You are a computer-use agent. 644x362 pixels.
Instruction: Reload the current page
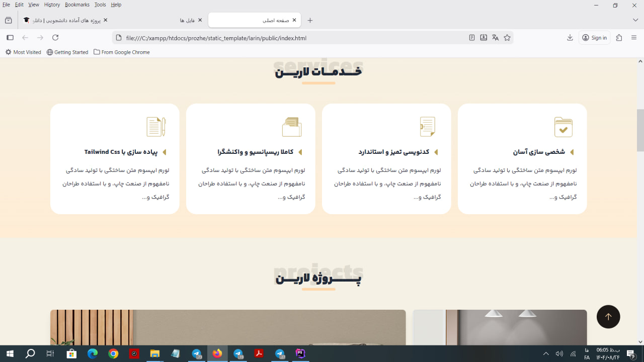[x=55, y=37]
